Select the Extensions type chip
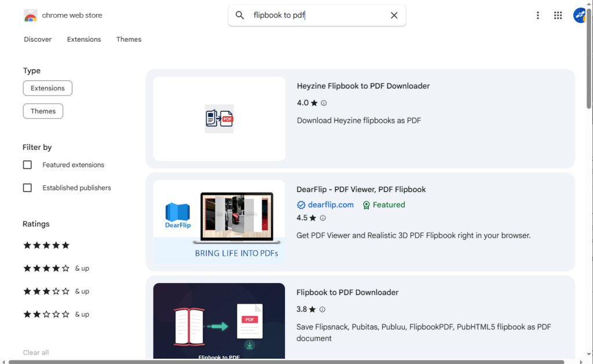Image resolution: width=593 pixels, height=364 pixels. pyautogui.click(x=47, y=88)
